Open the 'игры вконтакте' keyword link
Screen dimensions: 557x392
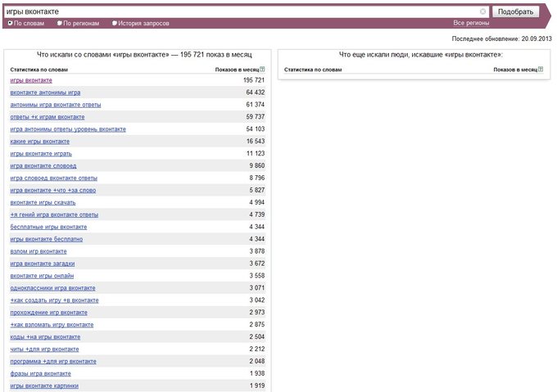tap(31, 80)
